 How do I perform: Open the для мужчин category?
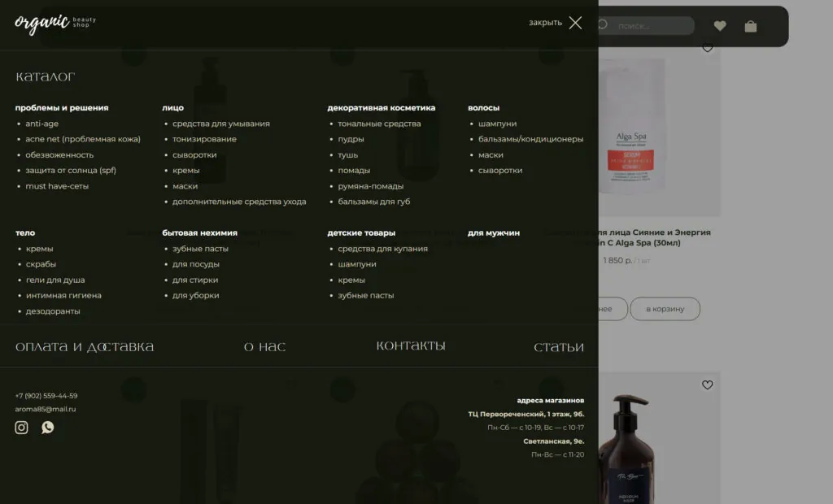click(493, 232)
